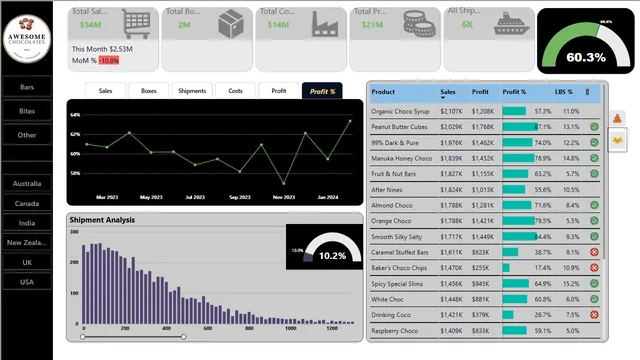Image resolution: width=640 pixels, height=360 pixels.
Task: Switch to the Sales tab
Action: [105, 91]
